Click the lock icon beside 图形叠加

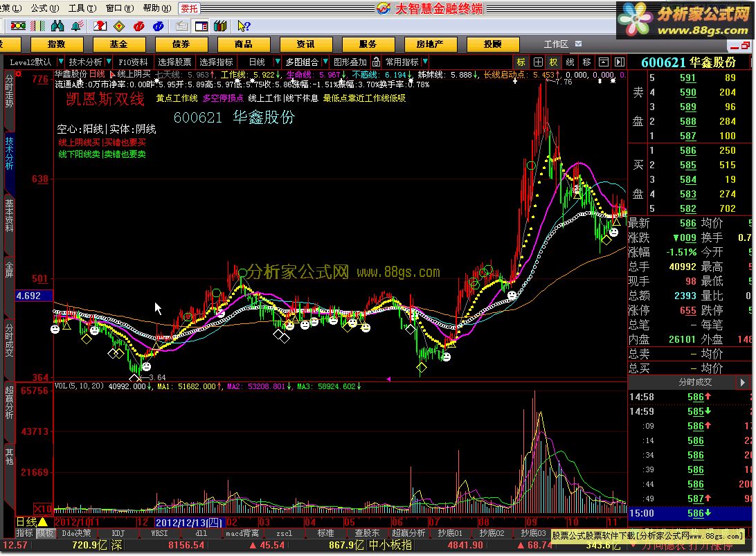click(376, 62)
